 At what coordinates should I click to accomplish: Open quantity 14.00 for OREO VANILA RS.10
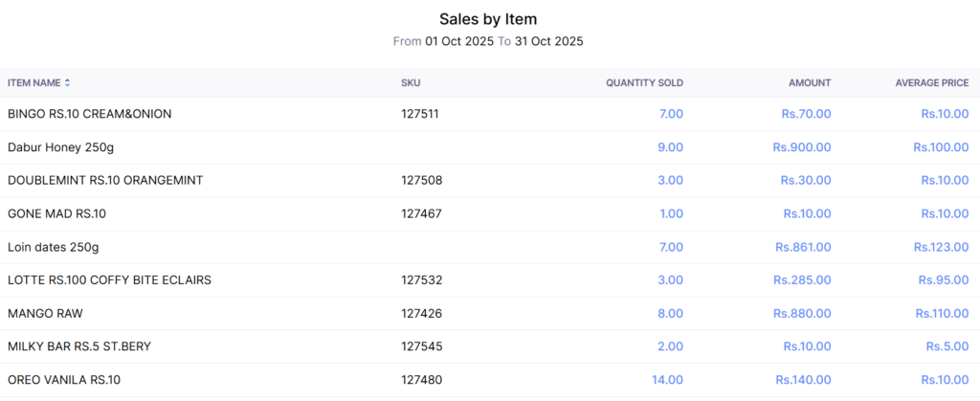[x=668, y=380]
